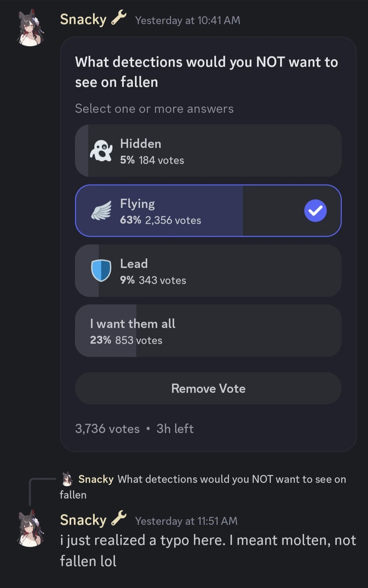The height and width of the screenshot is (588, 368).
Task: Tap the wrench badge beside the top Snacky name
Action: (x=119, y=19)
